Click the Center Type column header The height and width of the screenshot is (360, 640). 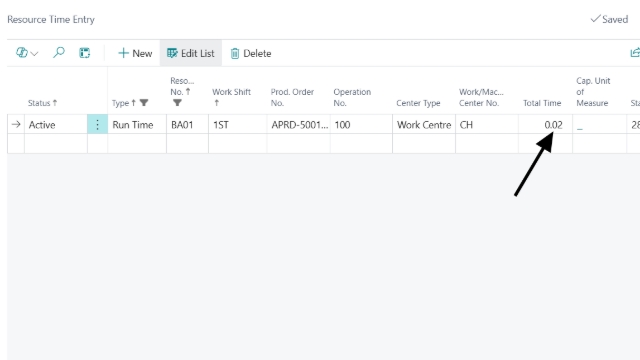(418, 103)
